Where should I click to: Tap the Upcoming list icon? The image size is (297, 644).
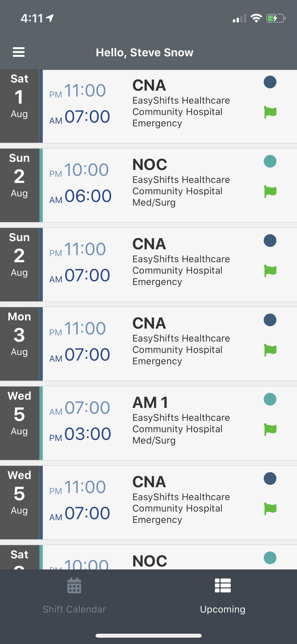tap(223, 586)
